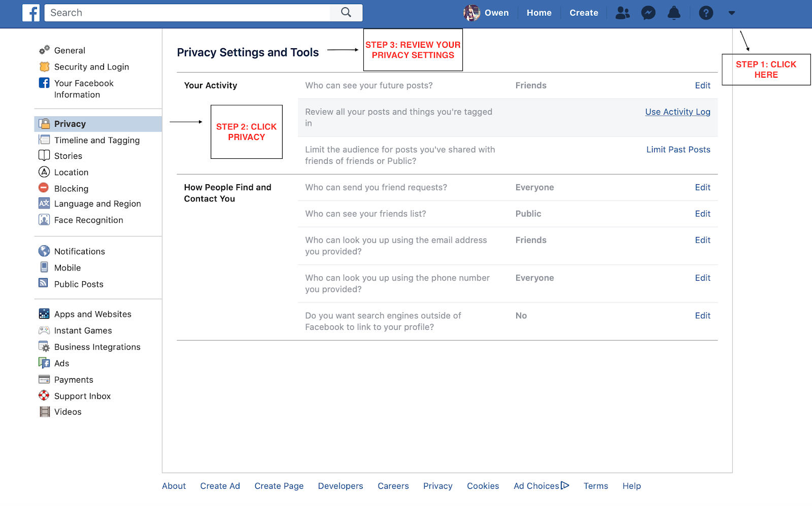
Task: Open the Messenger icon
Action: coord(648,13)
